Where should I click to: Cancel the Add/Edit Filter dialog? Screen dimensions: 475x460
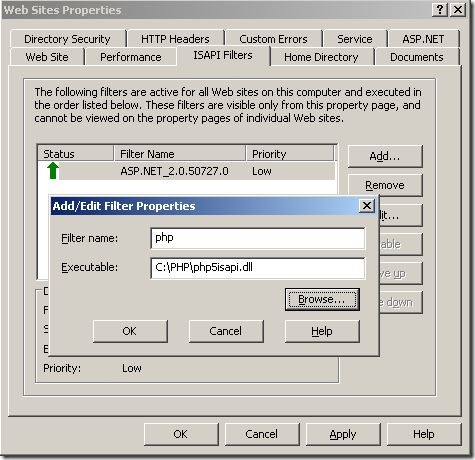point(226,331)
